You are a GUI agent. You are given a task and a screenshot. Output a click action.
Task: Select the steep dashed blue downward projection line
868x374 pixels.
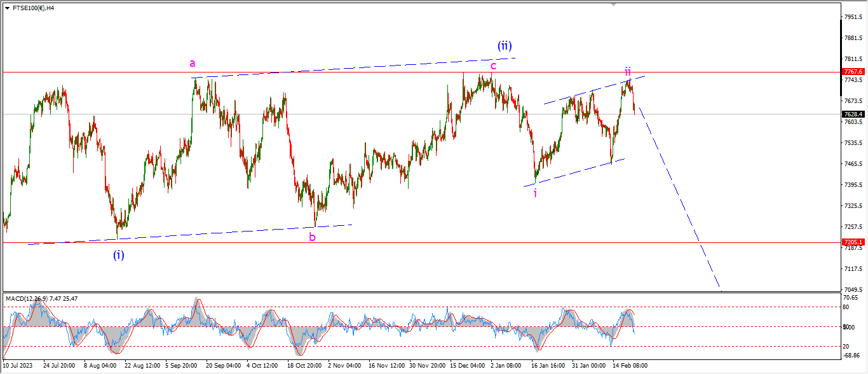(680, 197)
